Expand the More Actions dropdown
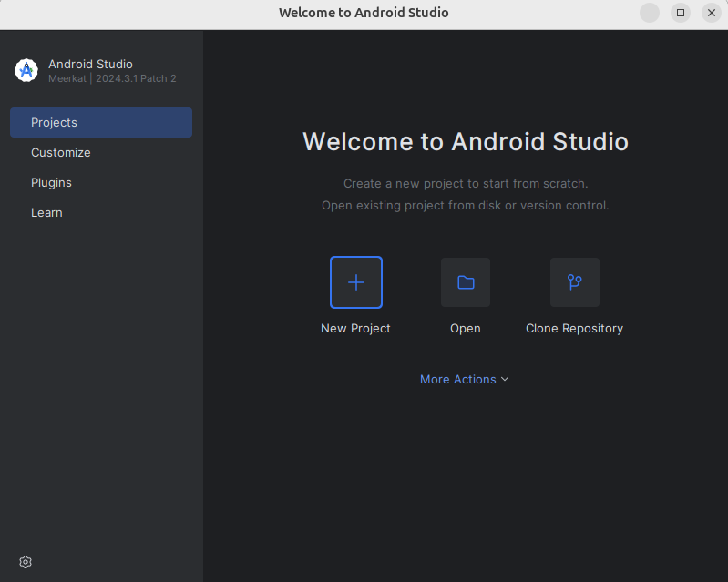This screenshot has height=582, width=728. click(x=465, y=379)
